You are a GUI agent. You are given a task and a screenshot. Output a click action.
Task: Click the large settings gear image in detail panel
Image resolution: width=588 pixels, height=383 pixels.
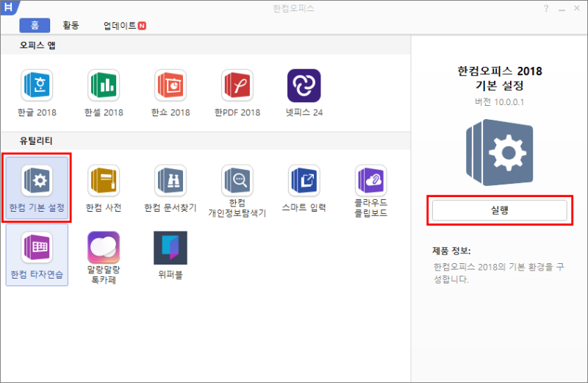(500, 152)
